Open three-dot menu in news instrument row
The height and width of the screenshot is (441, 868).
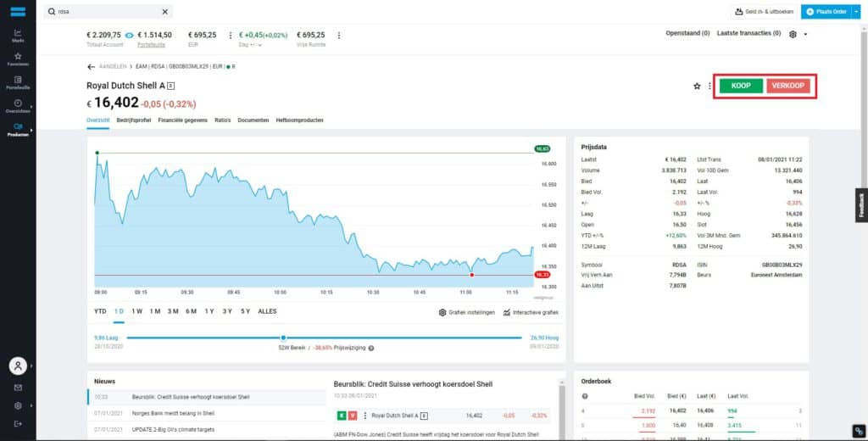point(364,416)
